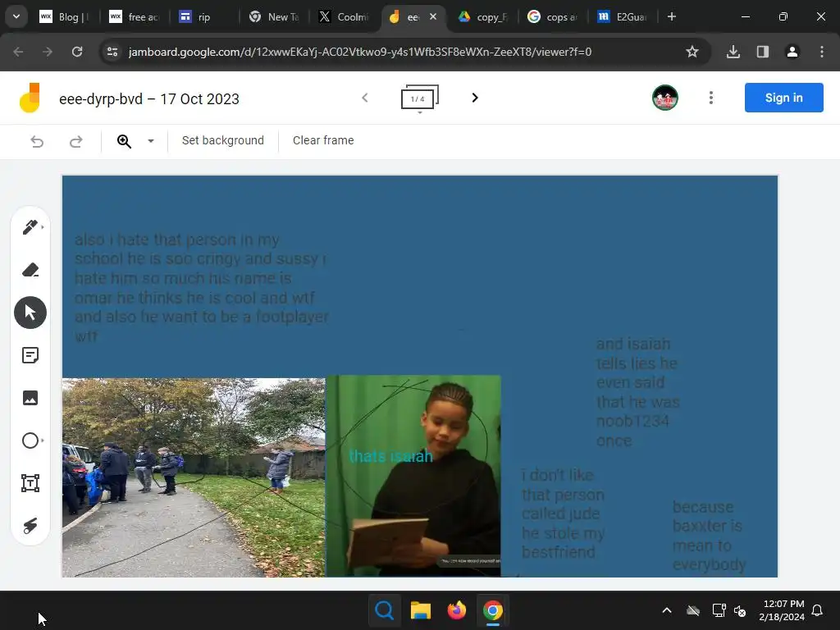
Task: Redo the last action
Action: coord(76,141)
